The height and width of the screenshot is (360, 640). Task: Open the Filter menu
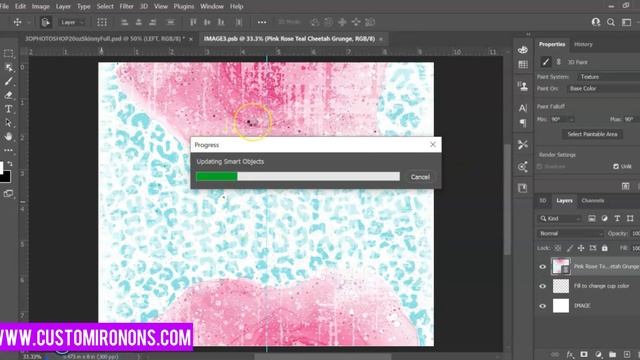coord(127,6)
